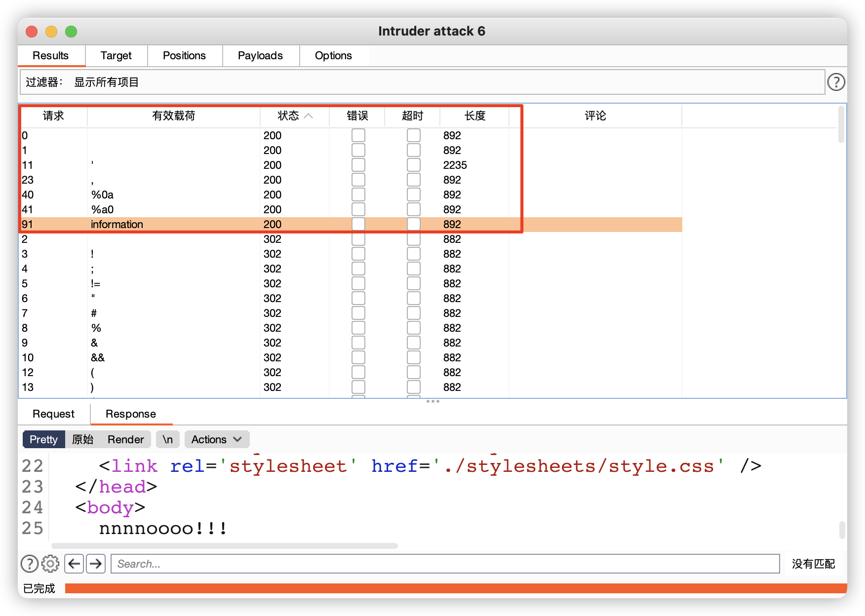This screenshot has height=616, width=865.
Task: Sort by the 评论 column header
Action: [595, 116]
